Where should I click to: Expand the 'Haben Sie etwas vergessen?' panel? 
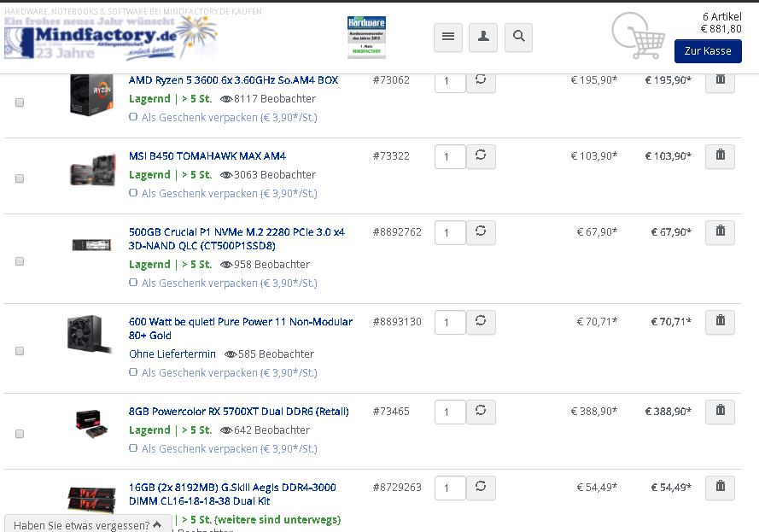pos(88,524)
